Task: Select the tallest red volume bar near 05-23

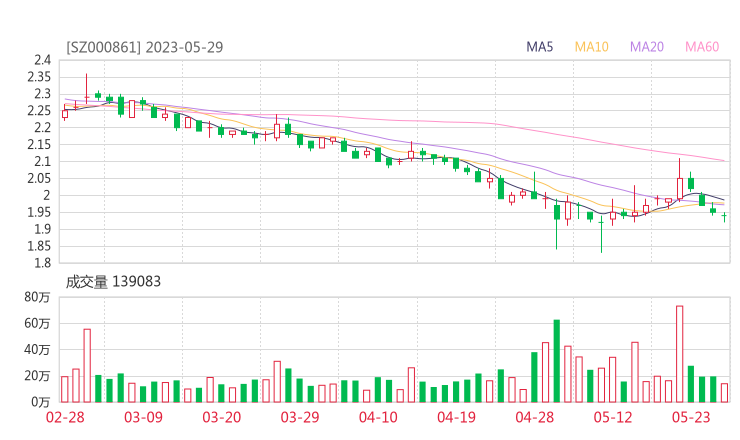Action: 680,354
